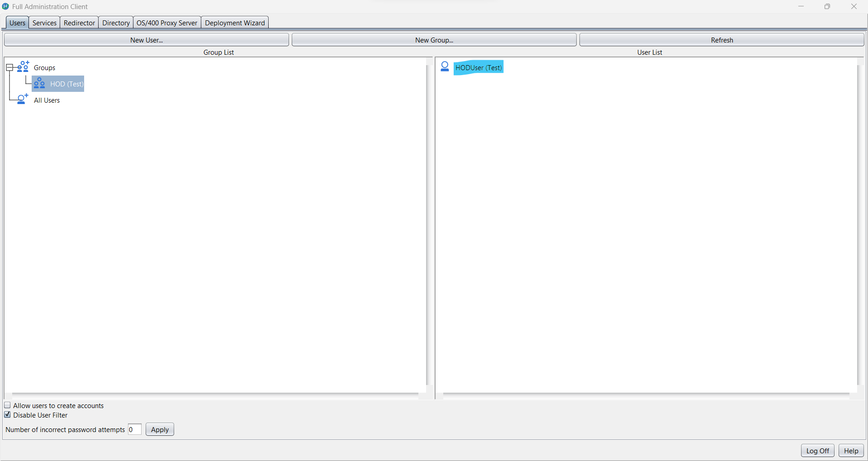The height and width of the screenshot is (461, 868).
Task: Uncheck the Disable User Filter option
Action: [7, 414]
